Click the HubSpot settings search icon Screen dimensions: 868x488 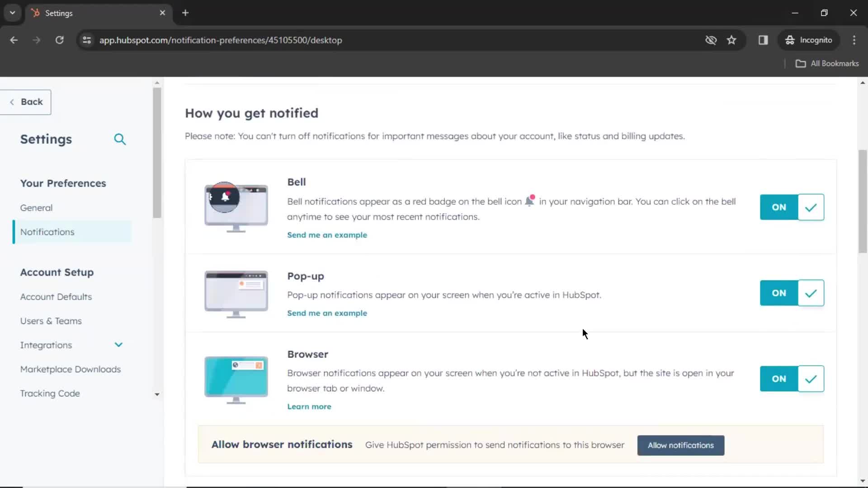[120, 139]
